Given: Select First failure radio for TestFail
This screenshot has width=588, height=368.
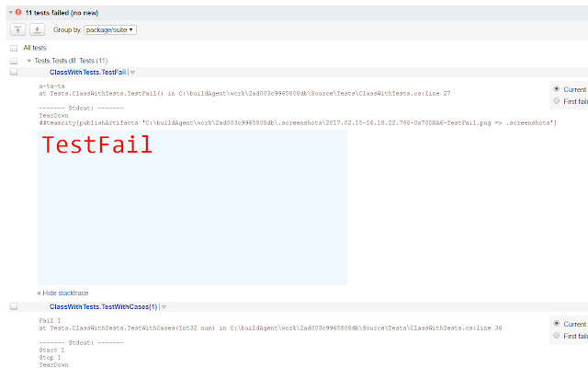Looking at the screenshot, I should [557, 101].
